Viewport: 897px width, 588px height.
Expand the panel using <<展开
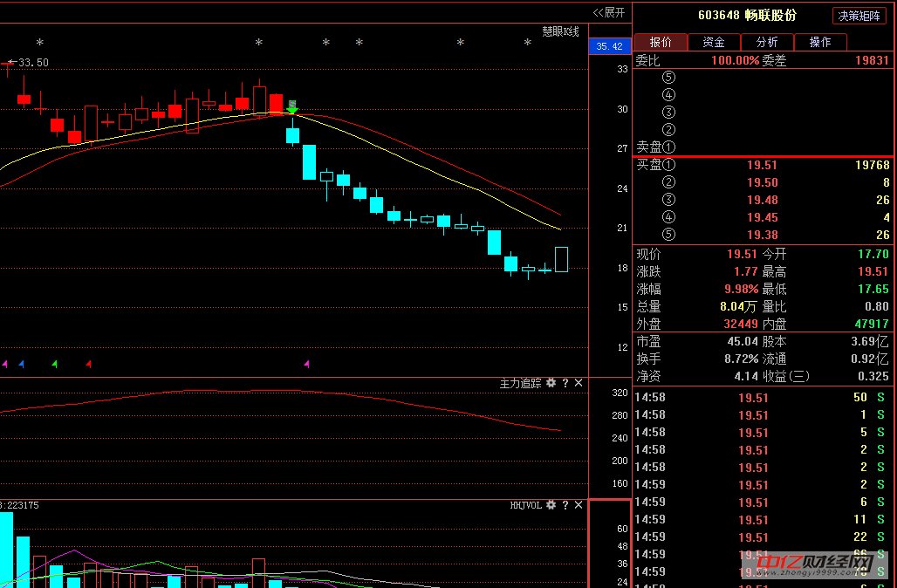pos(609,12)
